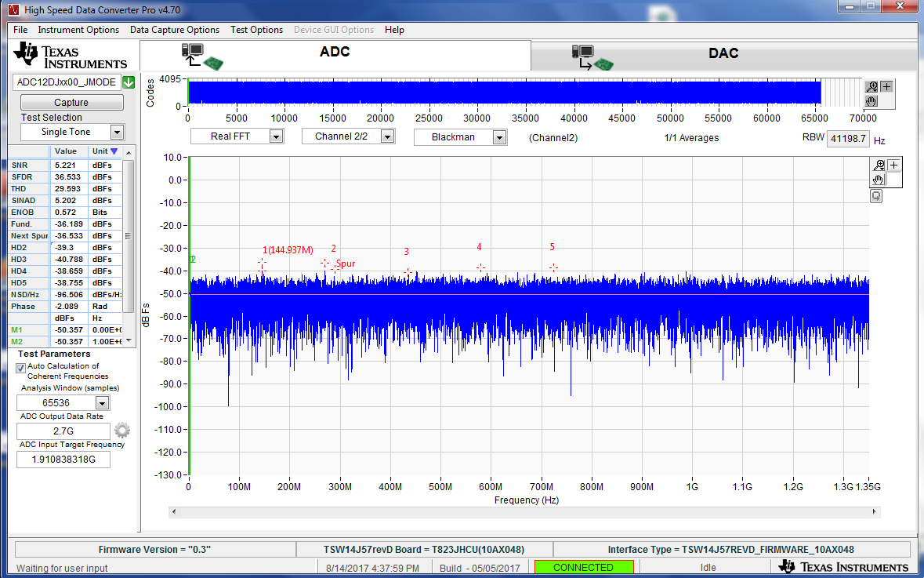The image size is (924, 578).
Task: Switch to the DAC tab
Action: point(723,56)
